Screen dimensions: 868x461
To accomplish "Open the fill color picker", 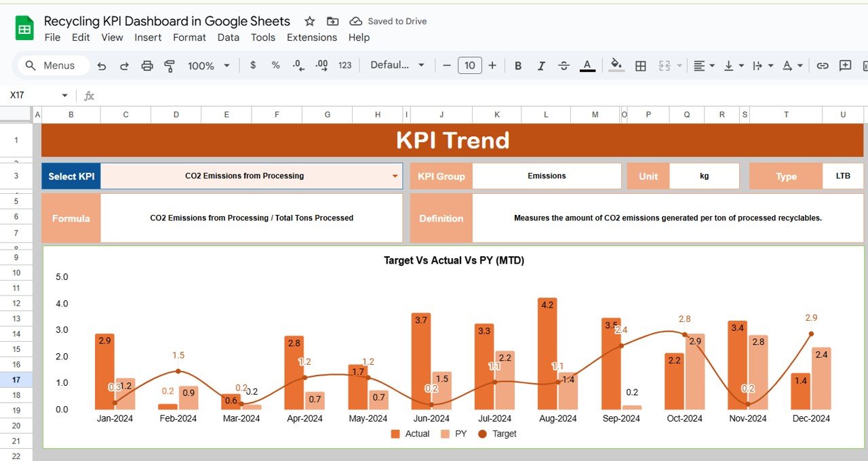I will point(616,65).
